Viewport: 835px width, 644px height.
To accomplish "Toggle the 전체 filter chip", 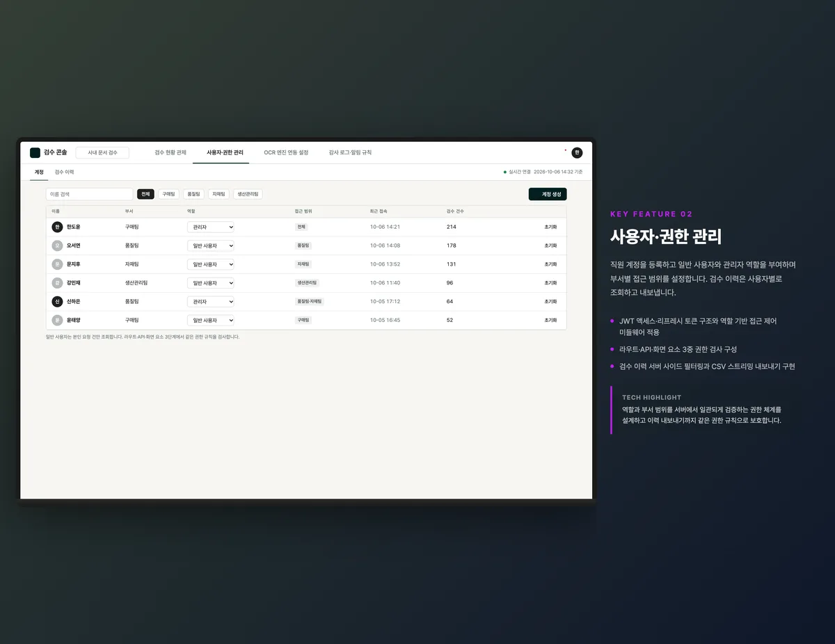I will pos(145,194).
